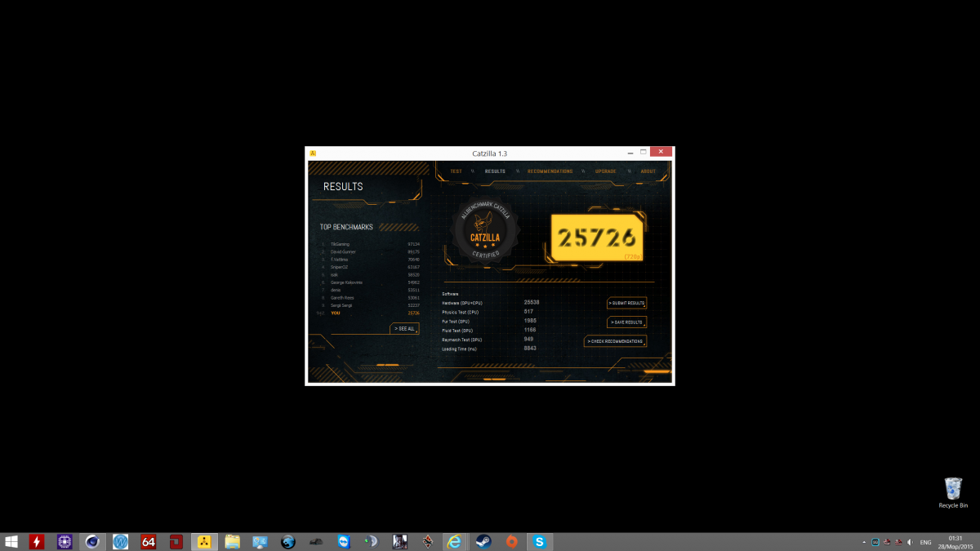The image size is (980, 551).
Task: Click the SAVE RESULTS button
Action: [626, 322]
